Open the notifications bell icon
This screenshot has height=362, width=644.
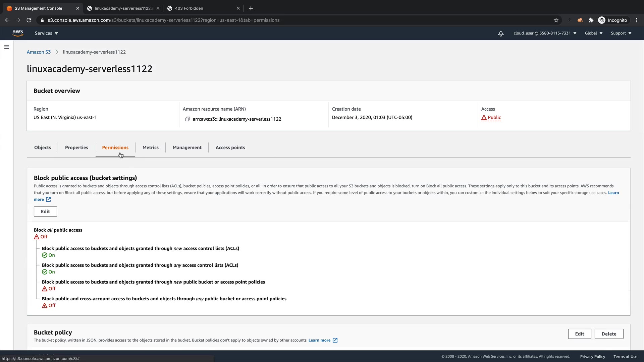pyautogui.click(x=500, y=34)
